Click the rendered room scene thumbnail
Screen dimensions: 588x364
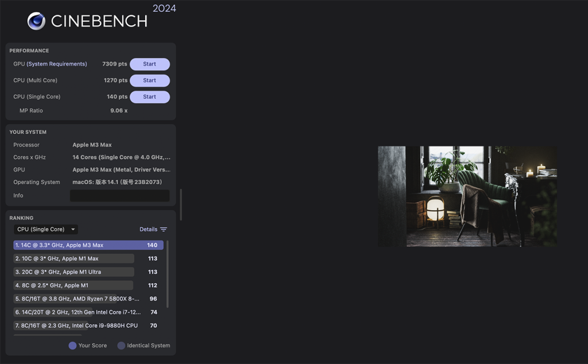[x=467, y=196]
